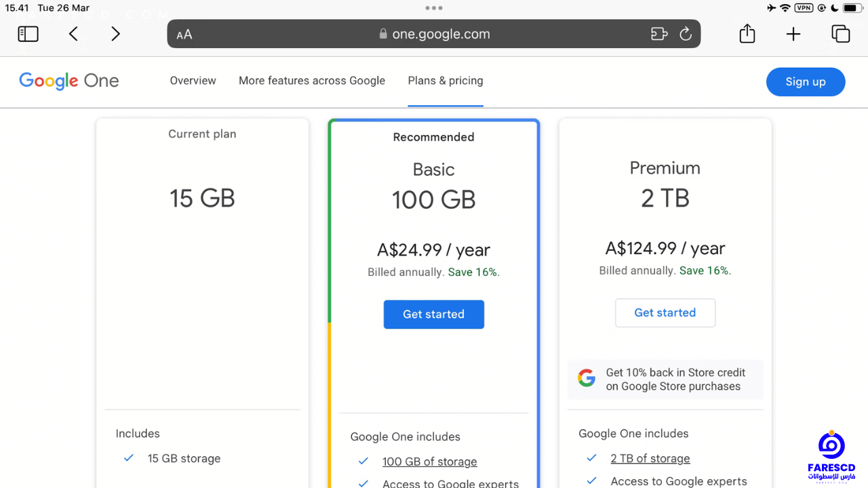Tap the Wi-Fi status icon
The image size is (868, 488).
pos(785,8)
